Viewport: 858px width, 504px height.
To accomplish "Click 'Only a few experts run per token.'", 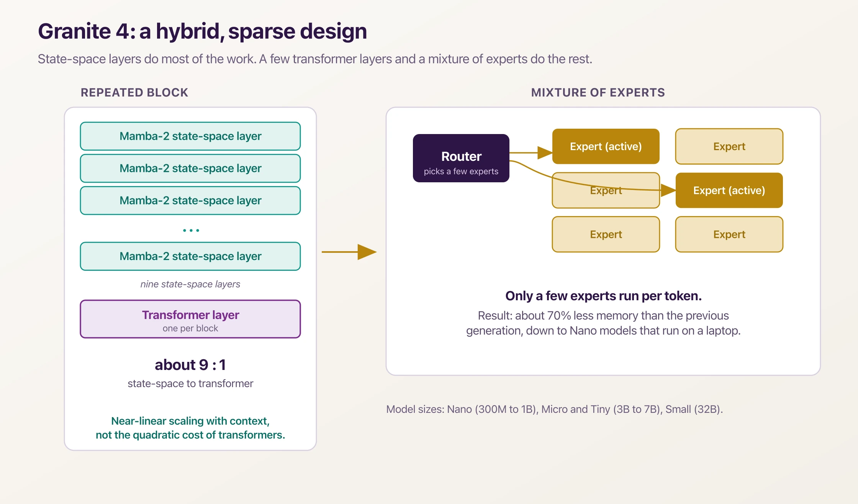I will [x=603, y=296].
